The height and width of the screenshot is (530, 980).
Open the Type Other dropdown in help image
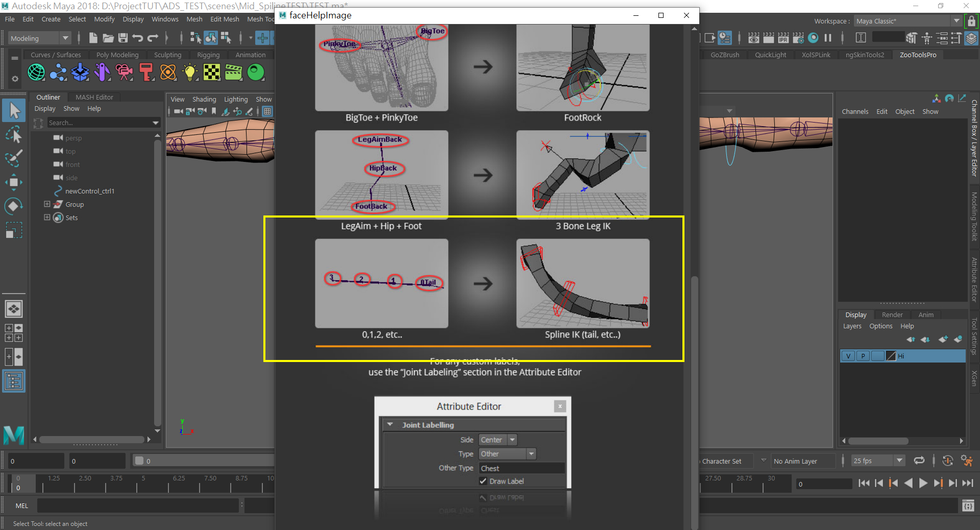tap(507, 454)
